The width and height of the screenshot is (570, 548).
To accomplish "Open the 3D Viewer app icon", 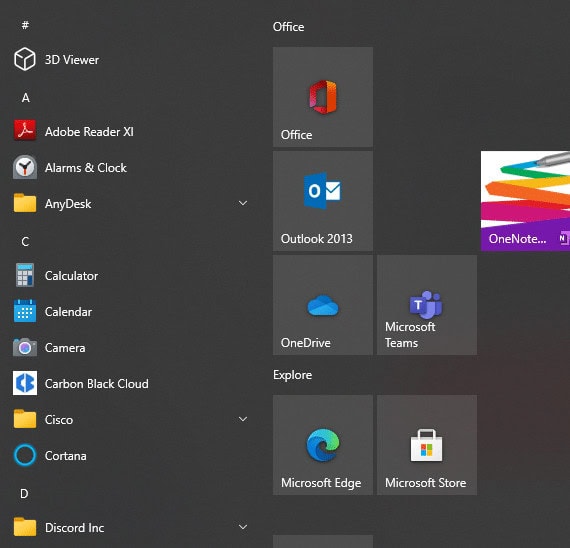I will click(25, 59).
